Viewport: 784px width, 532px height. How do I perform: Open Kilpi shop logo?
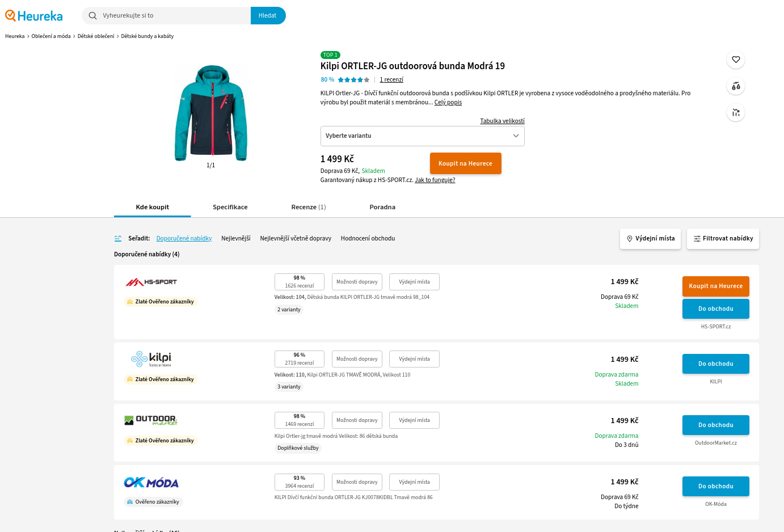pos(151,359)
